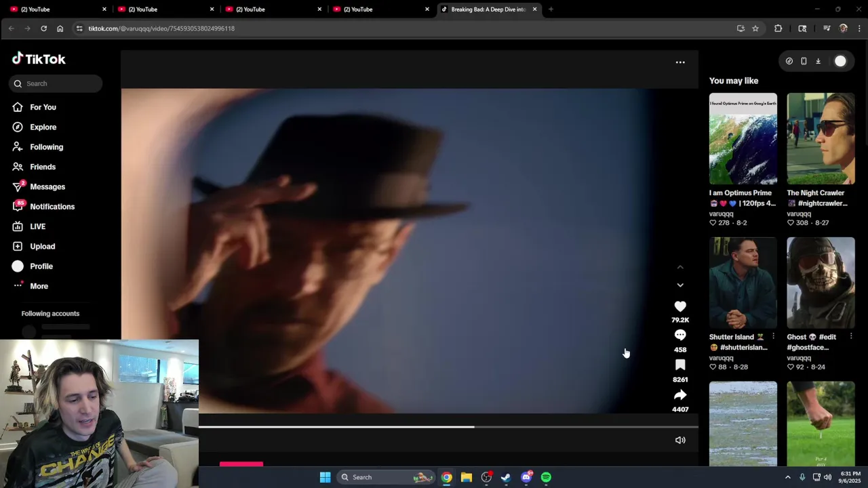The image size is (868, 488).
Task: Close the Breaking Bad TikTok tab
Action: (535, 9)
